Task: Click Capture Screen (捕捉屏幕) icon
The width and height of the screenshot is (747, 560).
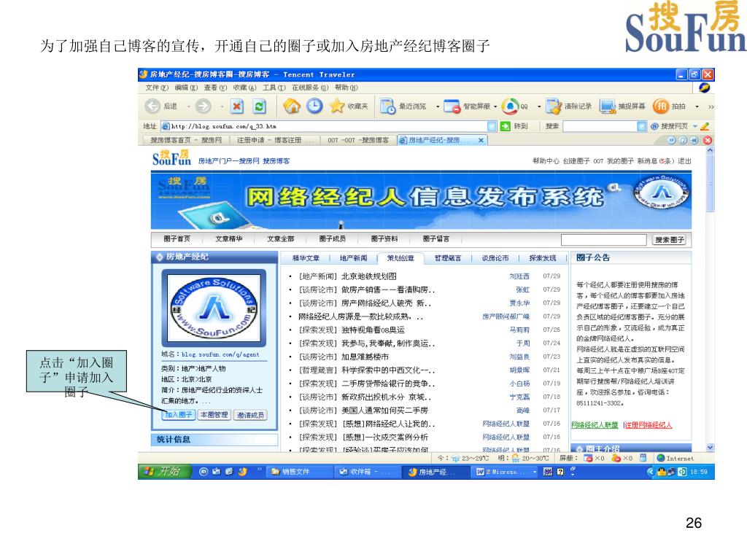Action: (x=608, y=106)
